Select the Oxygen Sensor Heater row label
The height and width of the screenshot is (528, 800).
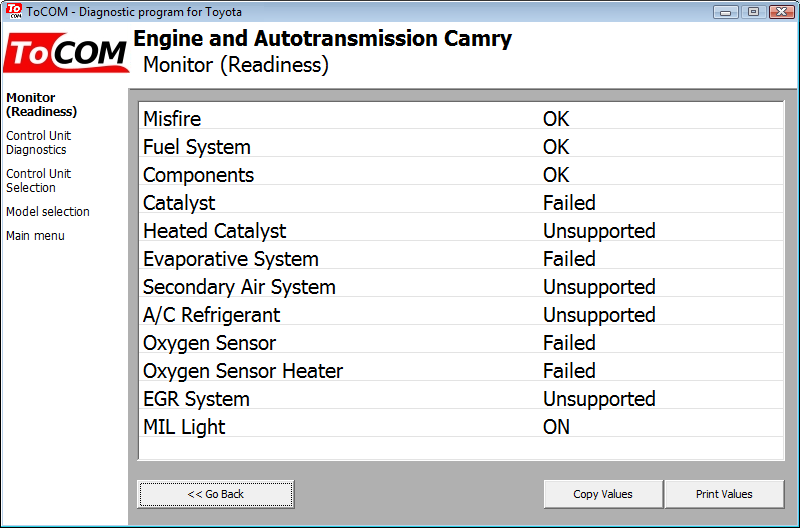coord(243,371)
